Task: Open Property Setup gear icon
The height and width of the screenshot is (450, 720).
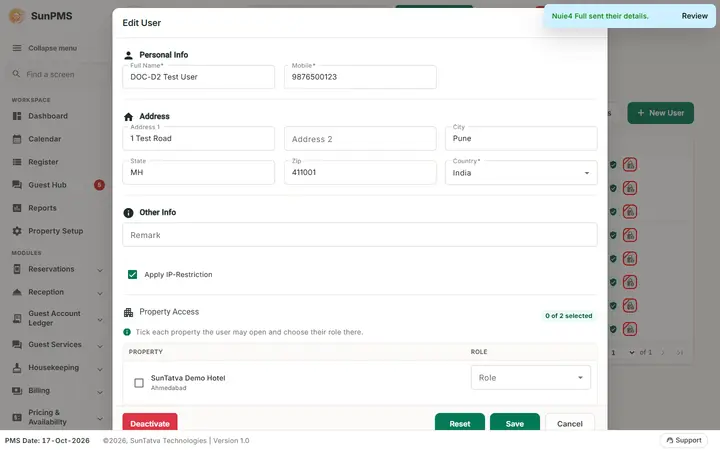Action: click(x=17, y=231)
